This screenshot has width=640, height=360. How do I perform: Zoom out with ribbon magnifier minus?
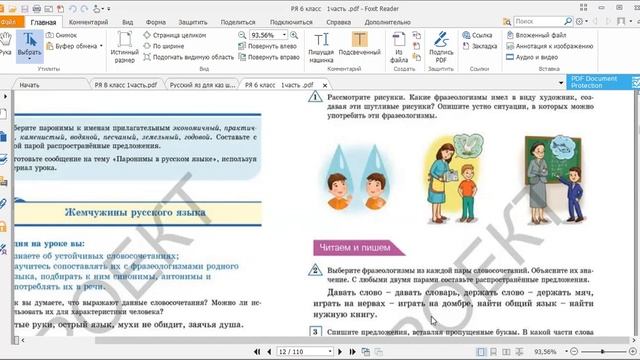pos(242,35)
